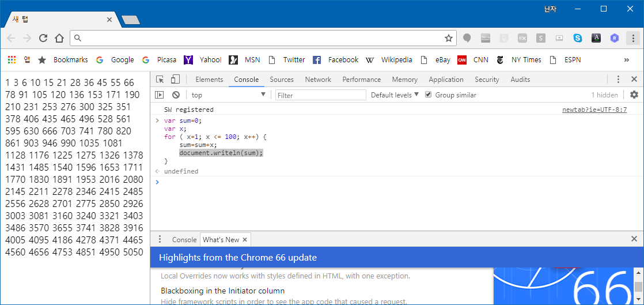Viewport: 644px width, 305px height.
Task: Open the Twitter bookmark
Action: [x=286, y=59]
